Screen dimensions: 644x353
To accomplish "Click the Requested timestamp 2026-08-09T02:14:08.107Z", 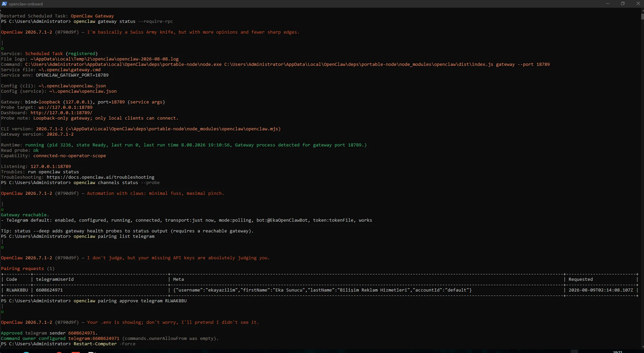I will coord(601,290).
